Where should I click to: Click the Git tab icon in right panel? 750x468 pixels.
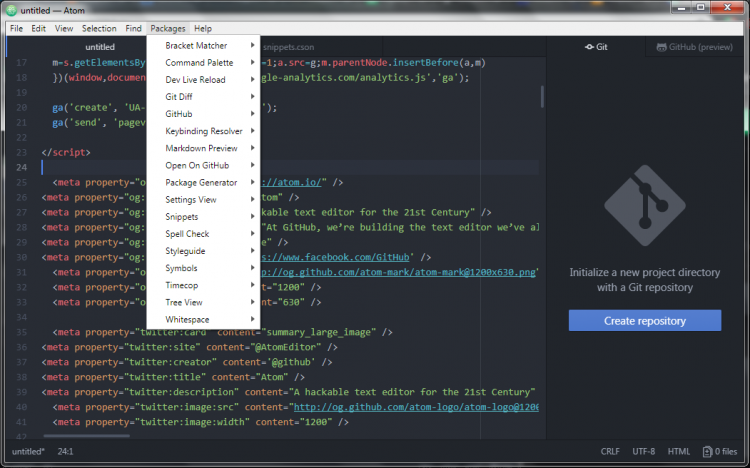[x=589, y=47]
